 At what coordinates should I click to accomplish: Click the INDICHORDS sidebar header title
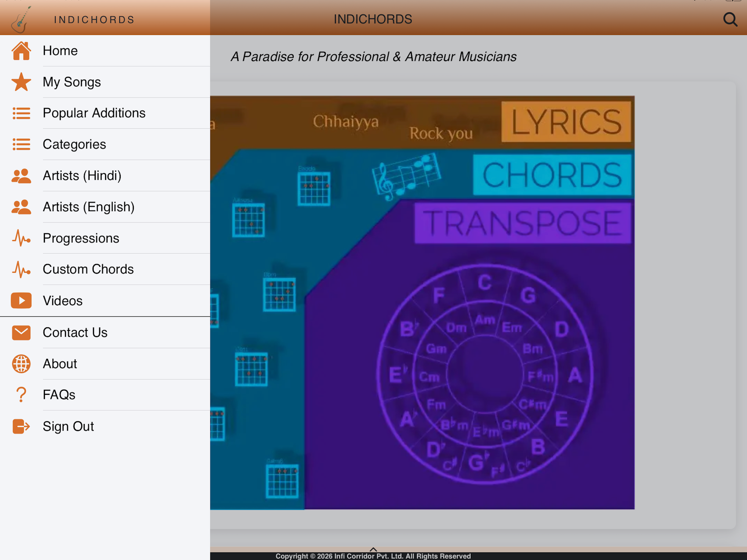pos(94,20)
